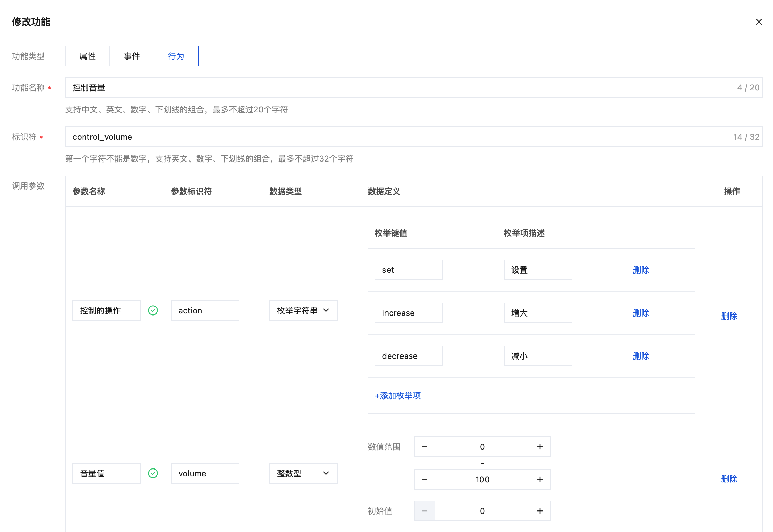Decrease the maximum value 100 with minus
The image size is (773, 532).
coord(425,479)
